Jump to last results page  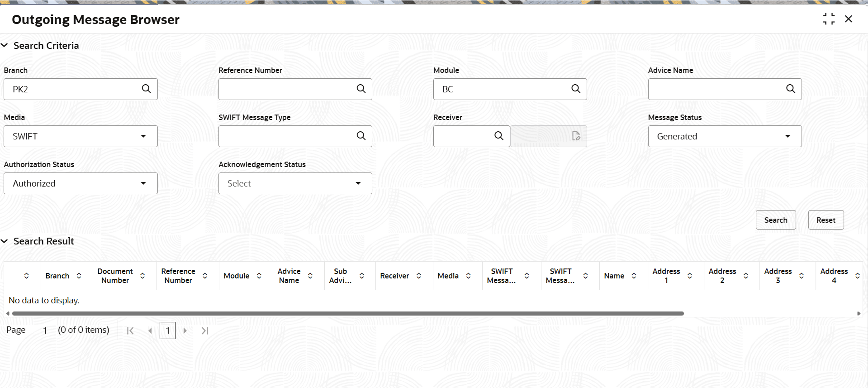click(x=205, y=331)
